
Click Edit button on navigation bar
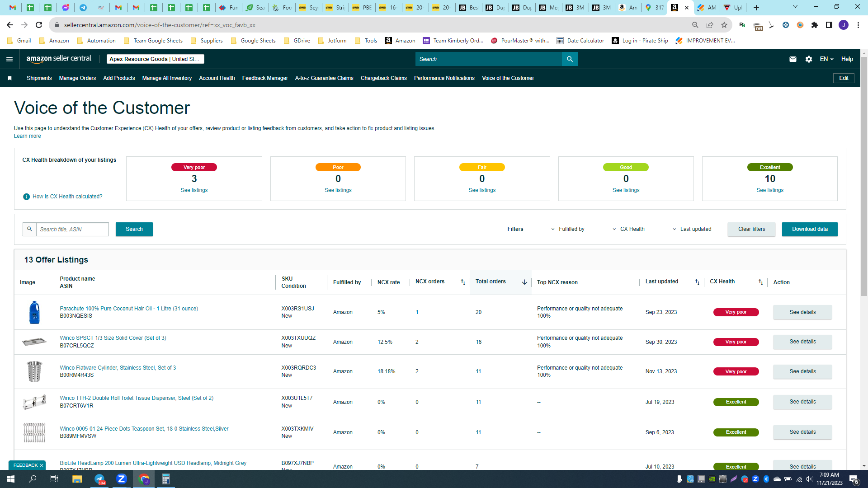tap(844, 78)
